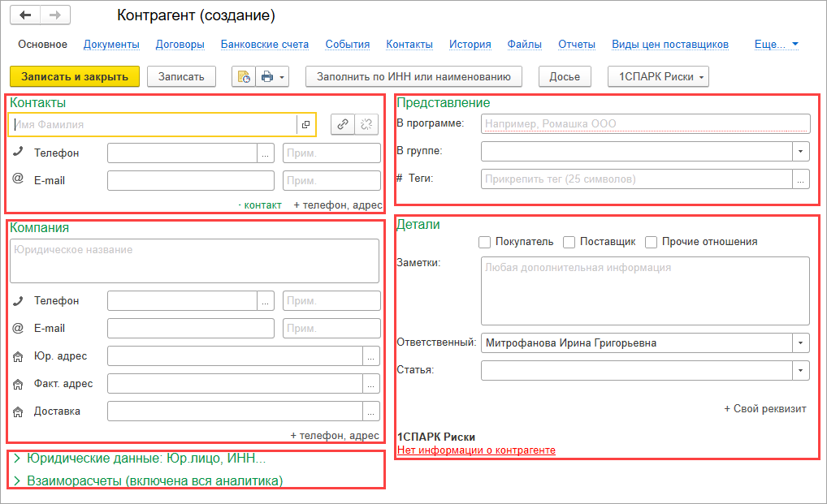Click the '- контакт' link
This screenshot has width=827, height=504.
point(260,205)
